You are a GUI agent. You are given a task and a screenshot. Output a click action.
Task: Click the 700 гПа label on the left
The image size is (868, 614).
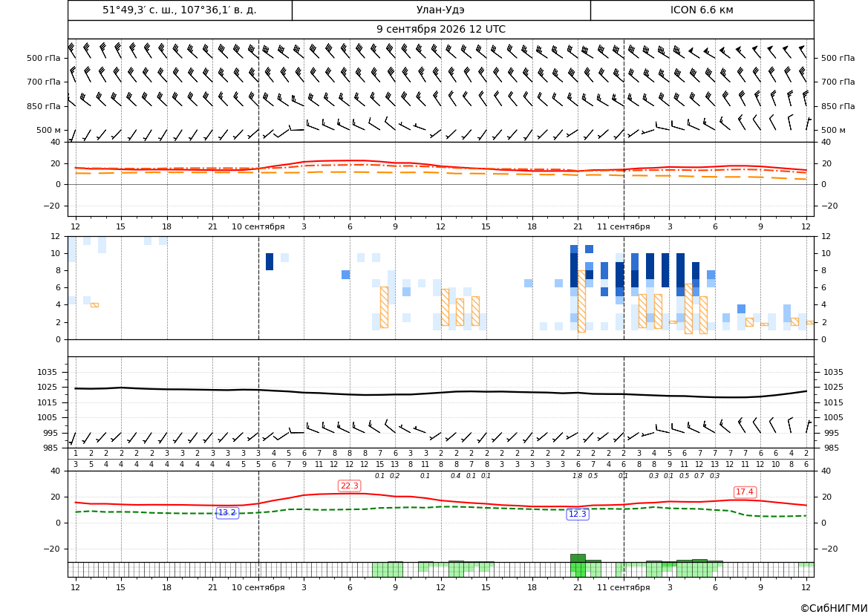[44, 82]
